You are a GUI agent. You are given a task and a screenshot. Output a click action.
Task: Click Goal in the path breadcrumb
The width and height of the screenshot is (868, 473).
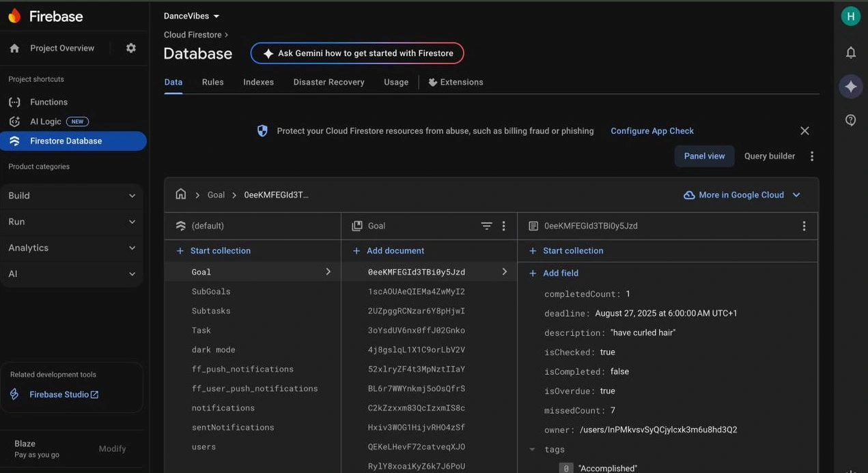pos(216,195)
